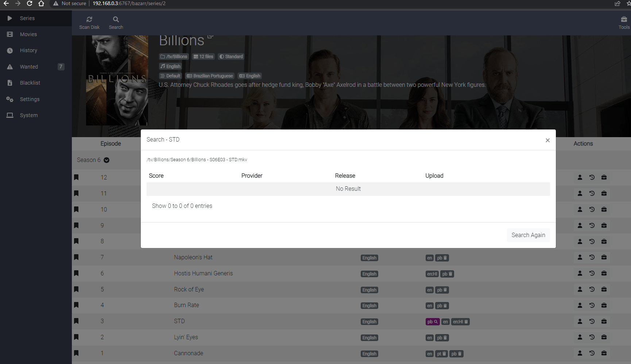Click the purple pb search badge for STD
This screenshot has width=631, height=364.
coord(433,322)
